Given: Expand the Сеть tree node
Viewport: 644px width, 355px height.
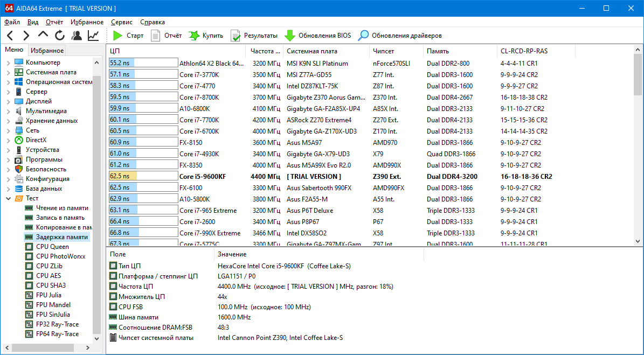Looking at the screenshot, I should [x=8, y=130].
